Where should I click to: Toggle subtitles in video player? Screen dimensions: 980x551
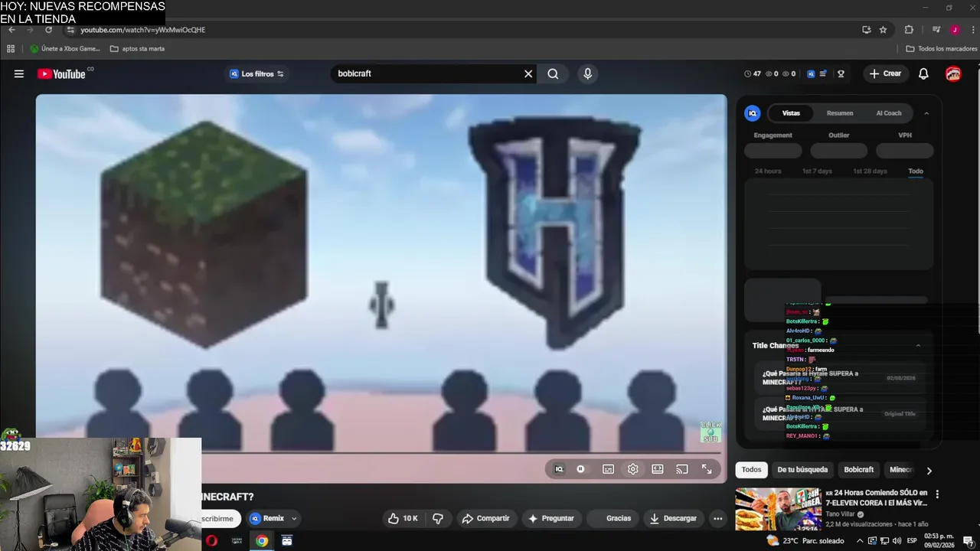tap(608, 469)
